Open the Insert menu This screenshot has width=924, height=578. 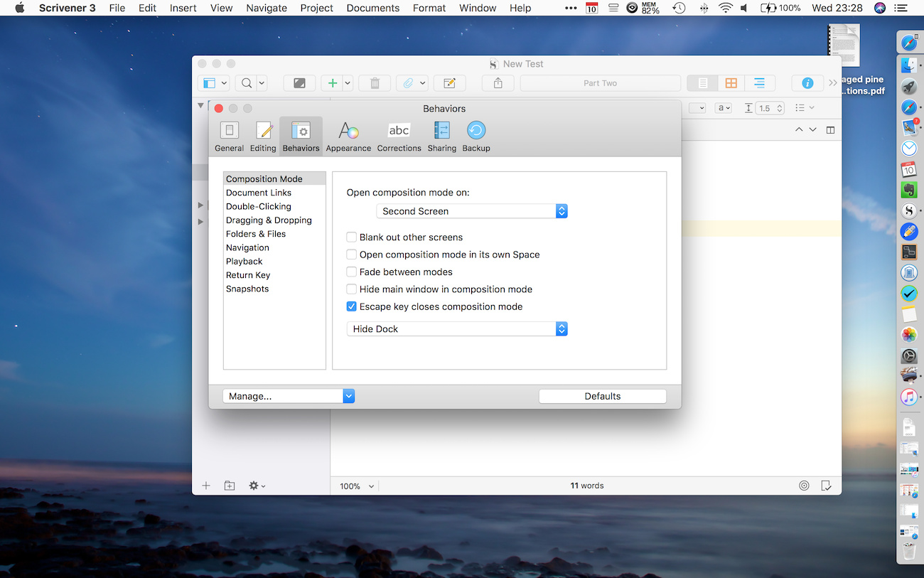coord(183,8)
